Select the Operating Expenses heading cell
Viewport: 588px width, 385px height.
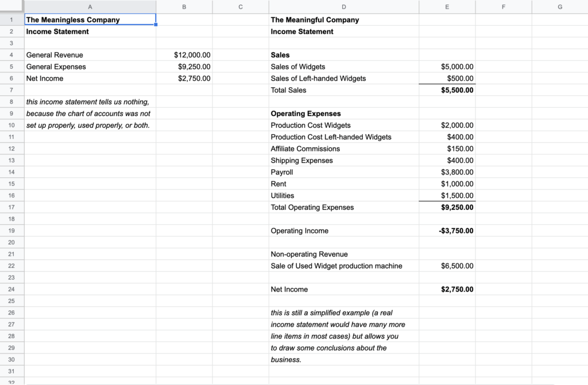[x=344, y=114]
